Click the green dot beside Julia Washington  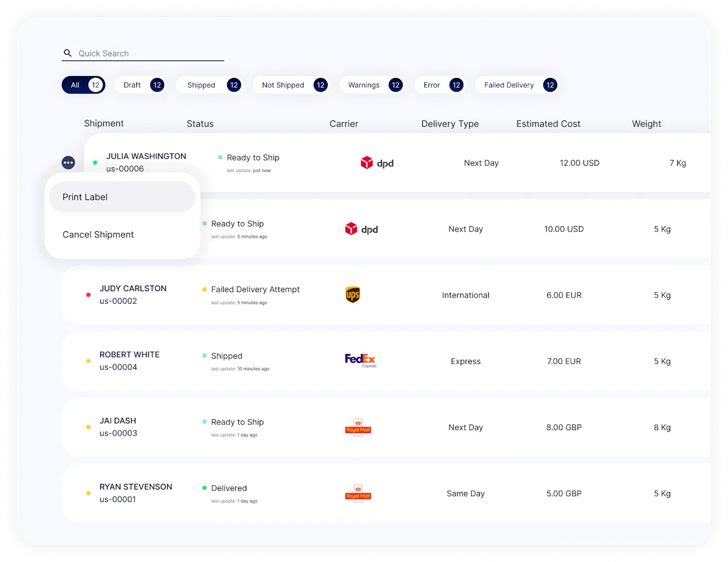(x=95, y=163)
